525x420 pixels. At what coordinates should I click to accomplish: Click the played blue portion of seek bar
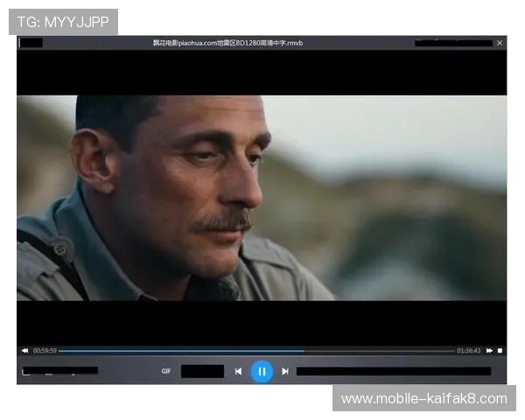pos(175,351)
